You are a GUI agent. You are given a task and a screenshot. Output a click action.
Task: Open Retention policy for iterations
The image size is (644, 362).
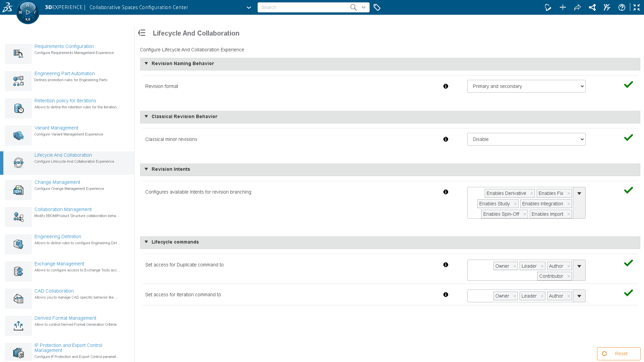[x=65, y=101]
